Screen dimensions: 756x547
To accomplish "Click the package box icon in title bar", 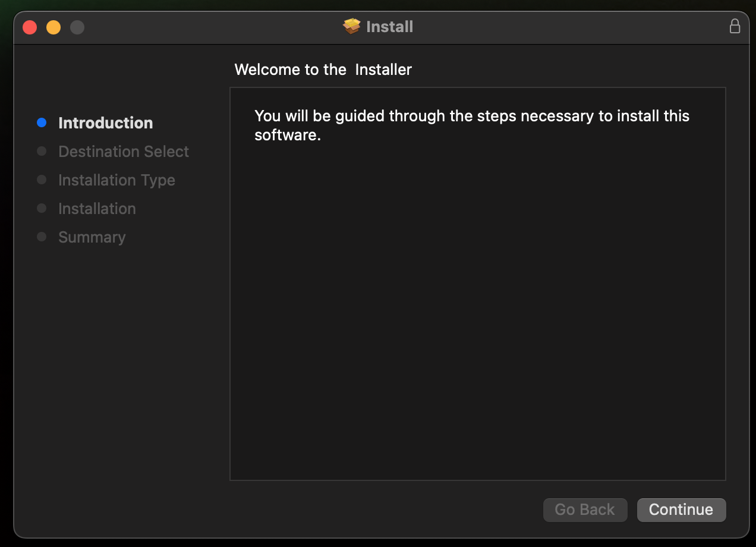I will (x=352, y=27).
